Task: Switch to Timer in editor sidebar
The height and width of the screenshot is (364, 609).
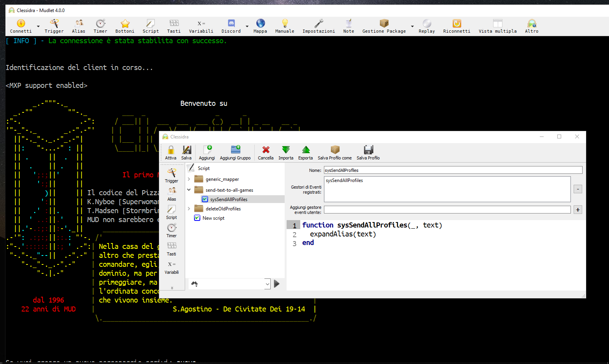Action: coord(171,231)
